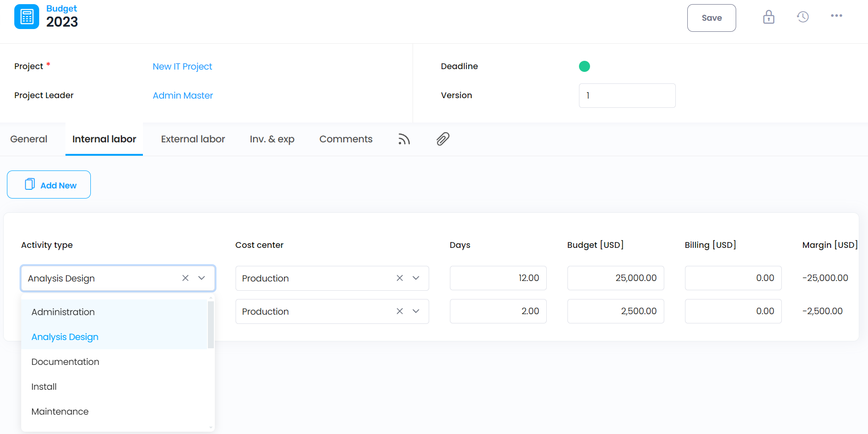
Task: Open the three-dot more options menu
Action: point(837,16)
